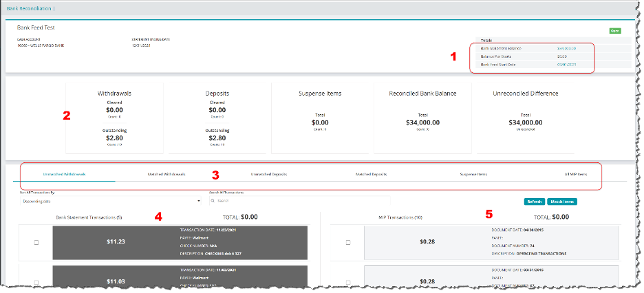Open the Unmatched Deposits tab
Image resolution: width=644 pixels, height=293 pixels.
click(x=269, y=175)
